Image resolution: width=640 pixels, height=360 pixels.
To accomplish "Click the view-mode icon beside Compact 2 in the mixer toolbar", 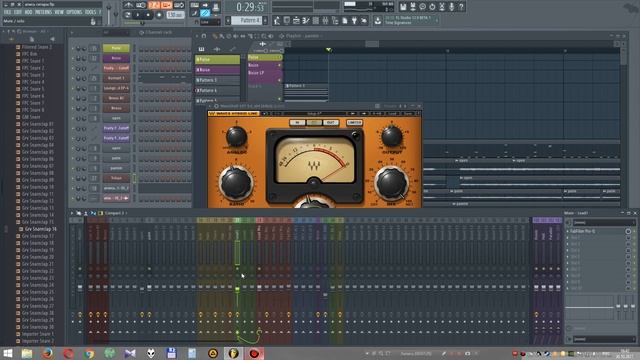I will click(100, 213).
